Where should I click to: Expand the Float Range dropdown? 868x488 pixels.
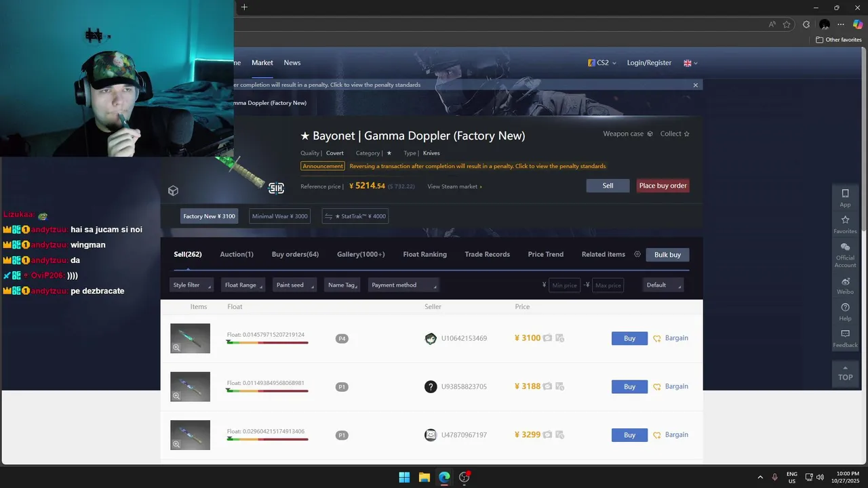pos(244,285)
